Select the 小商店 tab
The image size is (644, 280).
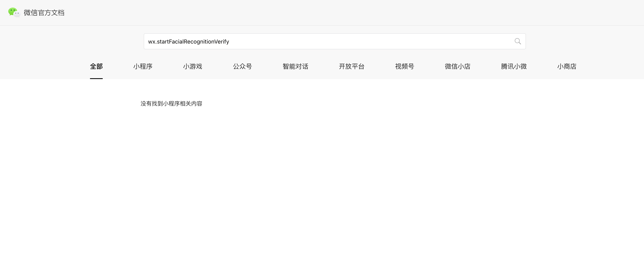[x=567, y=66]
